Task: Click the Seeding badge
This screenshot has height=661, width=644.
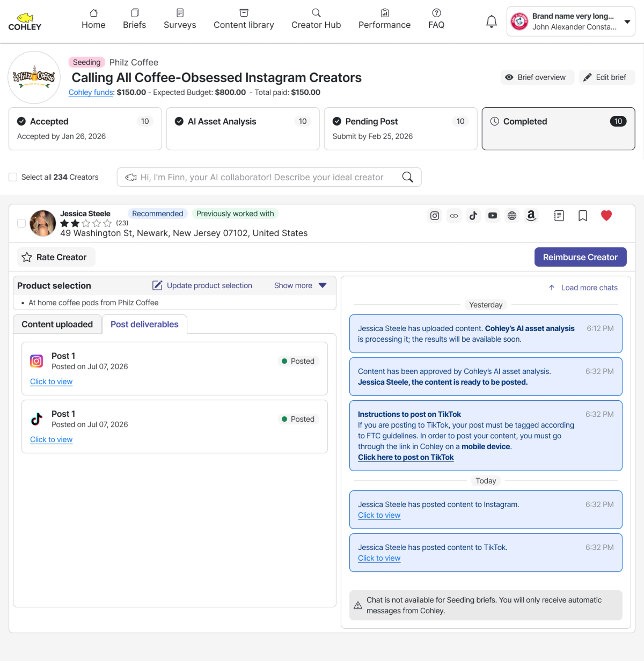Action: (87, 62)
